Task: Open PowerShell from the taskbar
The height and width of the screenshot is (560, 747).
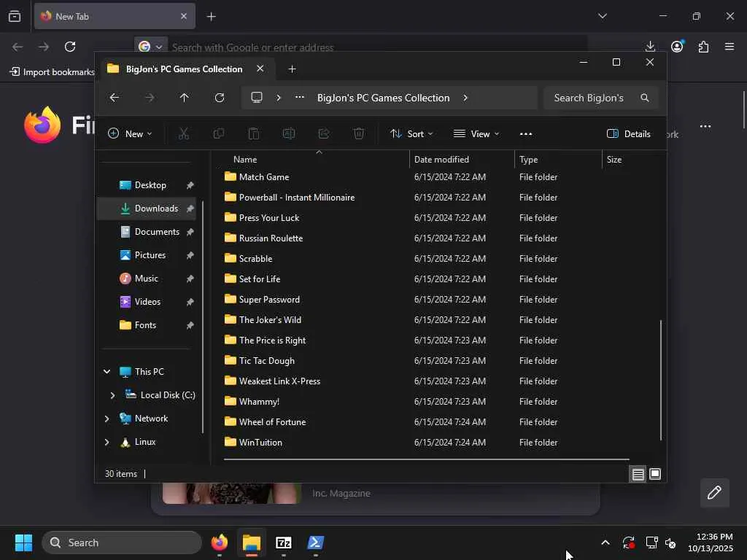Action: (x=315, y=542)
